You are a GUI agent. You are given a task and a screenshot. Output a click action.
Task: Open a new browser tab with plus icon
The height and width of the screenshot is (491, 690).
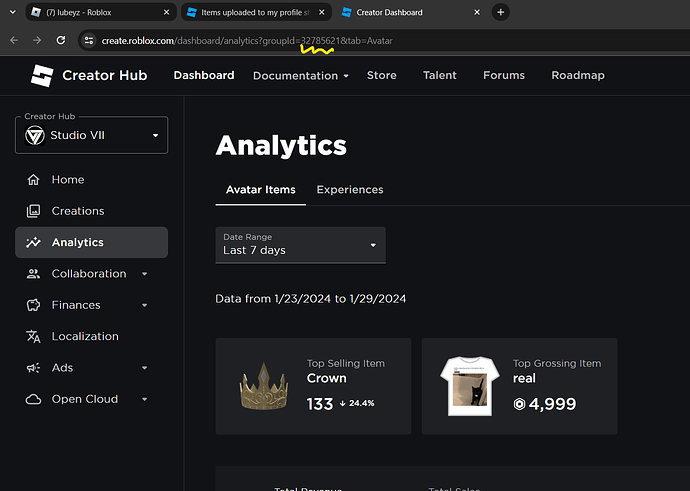500,12
